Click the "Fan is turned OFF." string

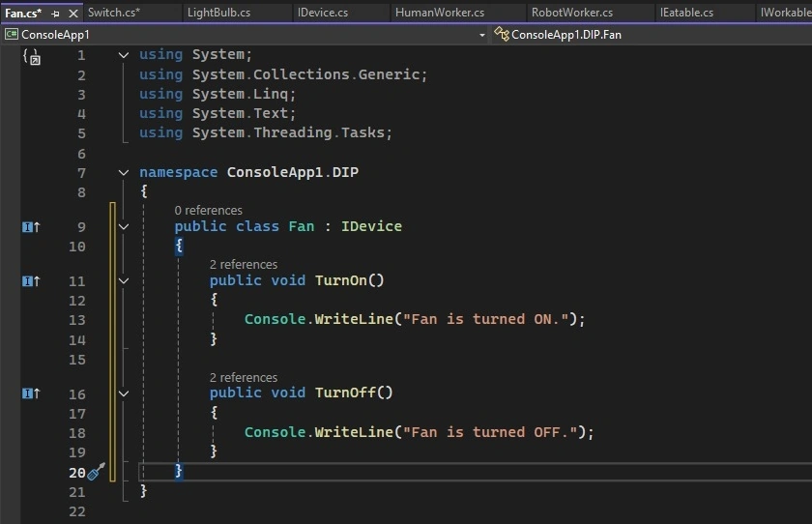pos(490,432)
